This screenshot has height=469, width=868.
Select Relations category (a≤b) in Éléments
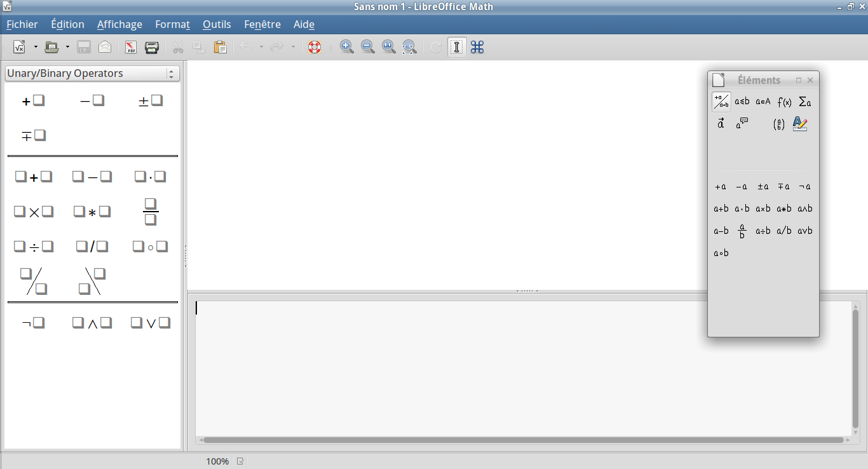pos(742,102)
